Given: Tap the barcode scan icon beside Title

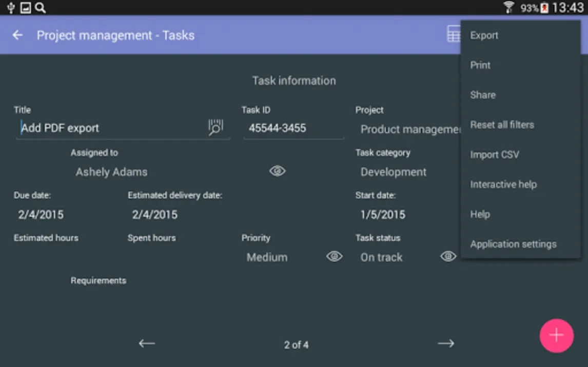Looking at the screenshot, I should click(215, 128).
